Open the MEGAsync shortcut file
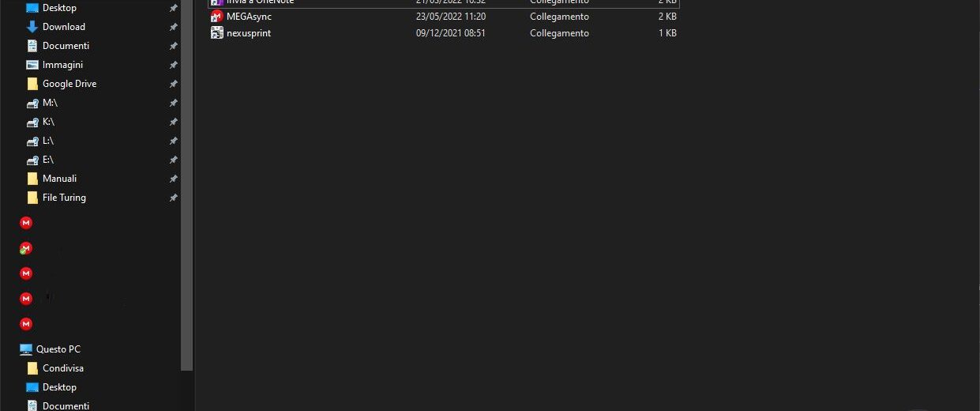This screenshot has width=980, height=411. click(249, 17)
